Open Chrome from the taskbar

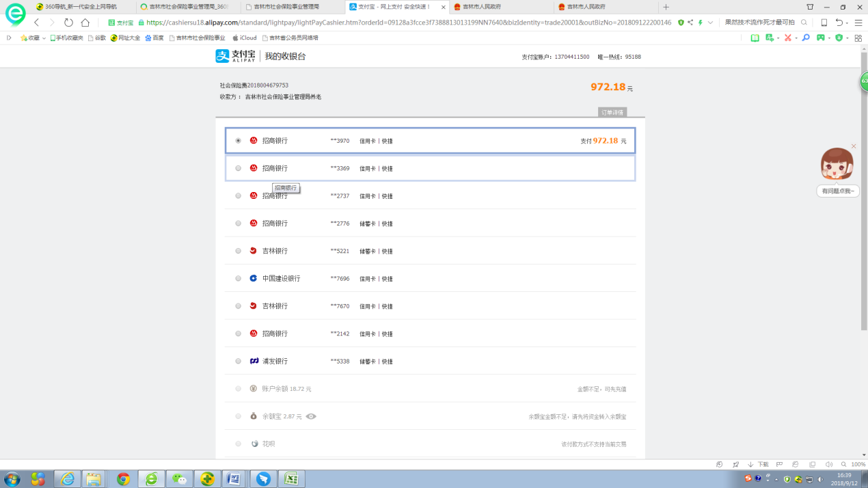click(123, 478)
